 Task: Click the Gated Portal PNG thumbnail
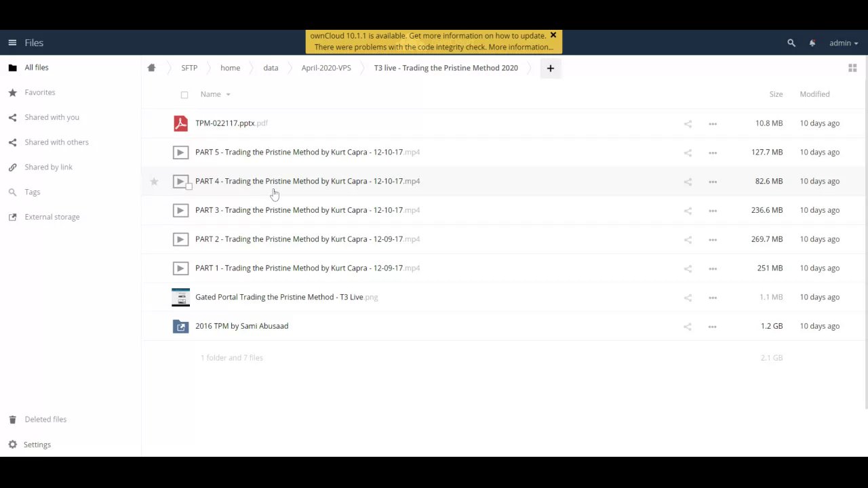point(180,298)
